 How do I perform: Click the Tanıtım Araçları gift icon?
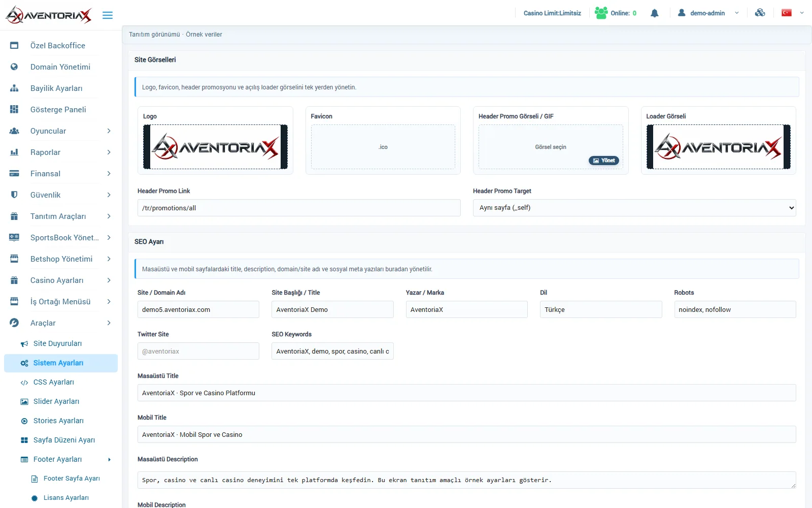(14, 216)
